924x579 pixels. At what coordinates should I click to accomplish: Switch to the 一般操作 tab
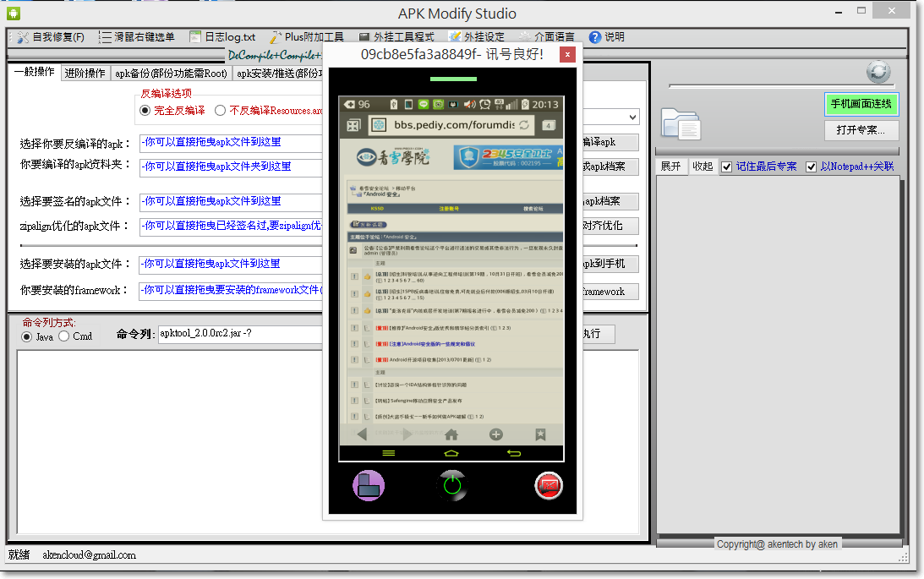(x=34, y=72)
